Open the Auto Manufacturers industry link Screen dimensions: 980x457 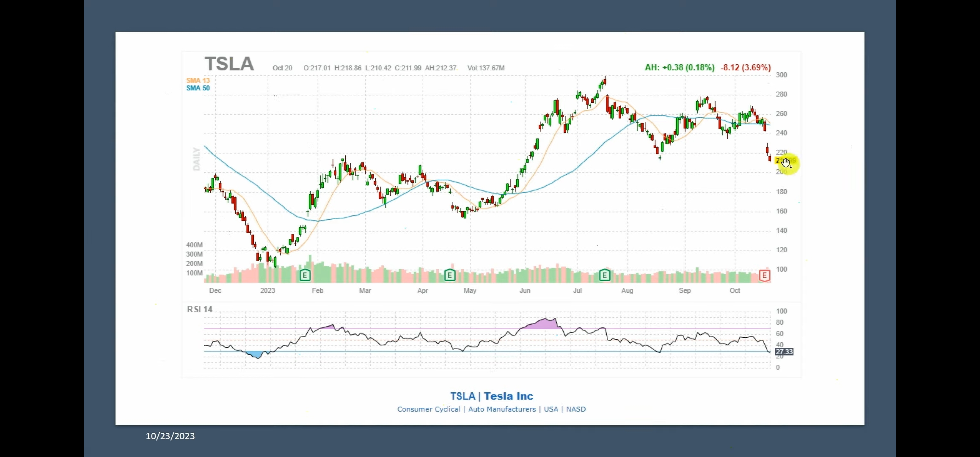[x=502, y=409]
